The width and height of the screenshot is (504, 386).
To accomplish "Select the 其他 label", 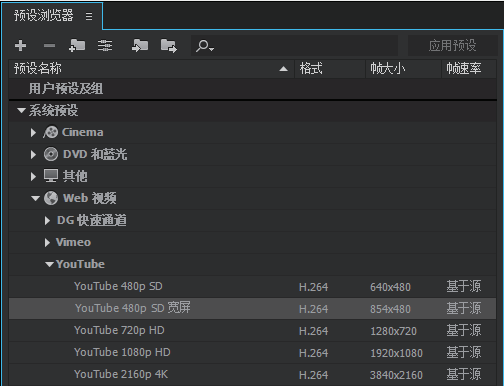I will 75,176.
